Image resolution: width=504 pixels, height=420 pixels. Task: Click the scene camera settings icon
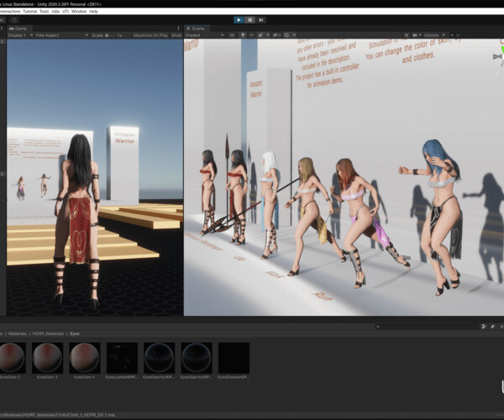coord(415,35)
